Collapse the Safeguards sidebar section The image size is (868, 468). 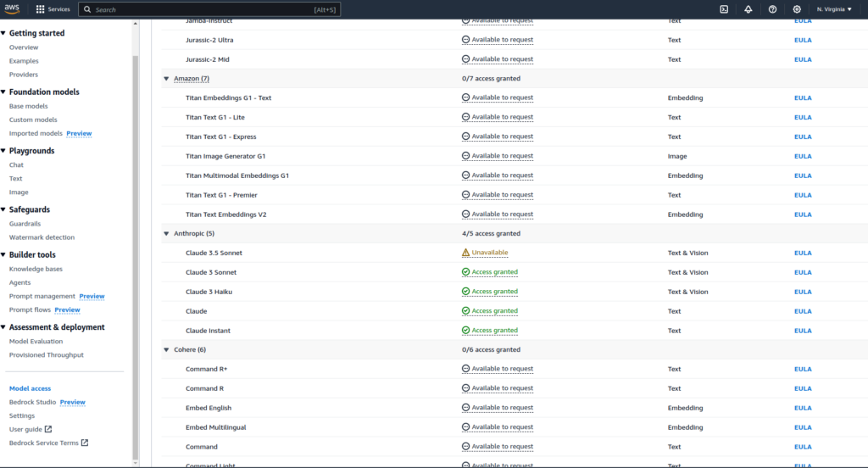3,209
